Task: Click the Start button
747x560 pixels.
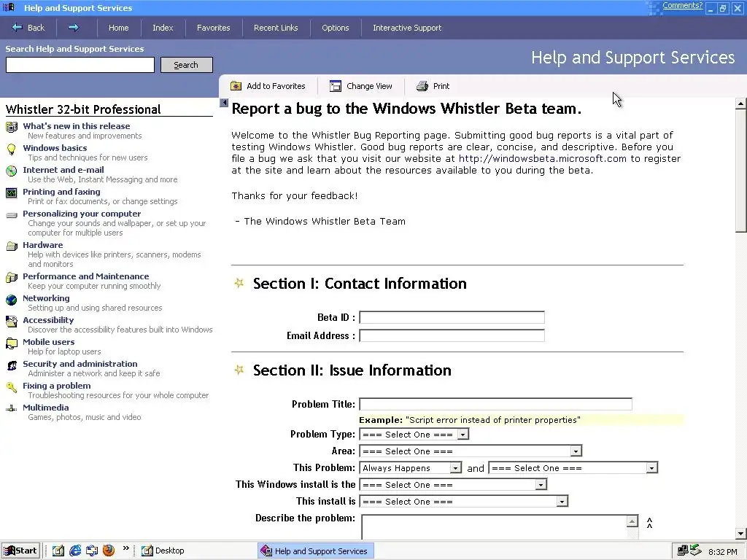Action: (20, 551)
